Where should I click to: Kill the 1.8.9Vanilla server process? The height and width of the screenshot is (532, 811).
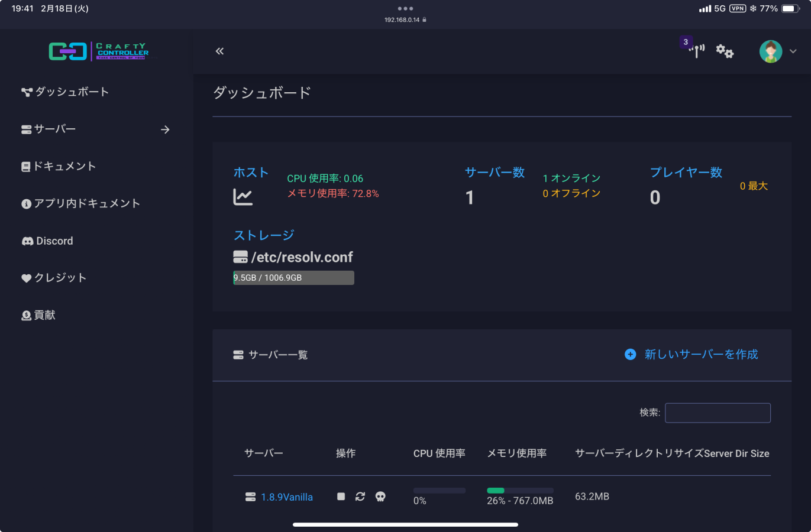tap(380, 497)
